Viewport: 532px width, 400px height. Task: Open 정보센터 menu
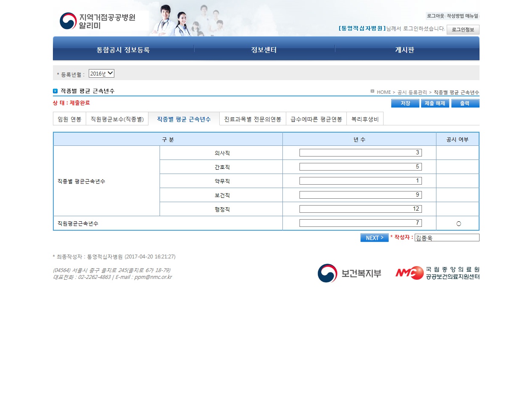[x=264, y=50]
